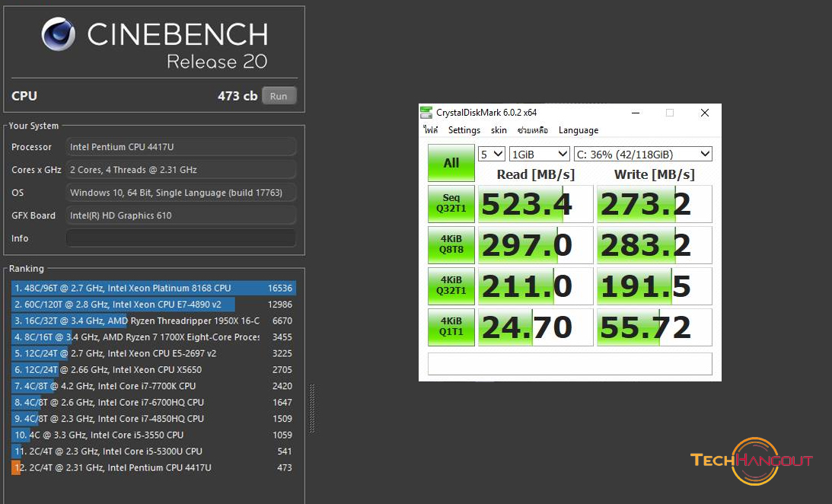Image resolution: width=832 pixels, height=504 pixels.
Task: Click the Cinebench panel splitter handle
Action: pos(312,409)
